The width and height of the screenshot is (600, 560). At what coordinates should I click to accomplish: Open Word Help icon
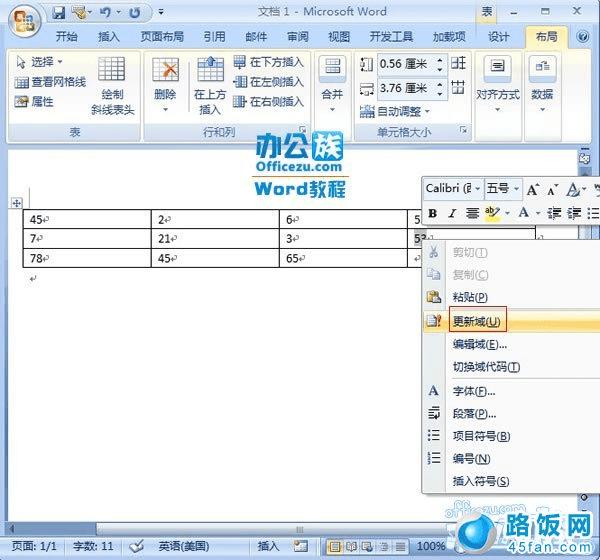(x=583, y=37)
